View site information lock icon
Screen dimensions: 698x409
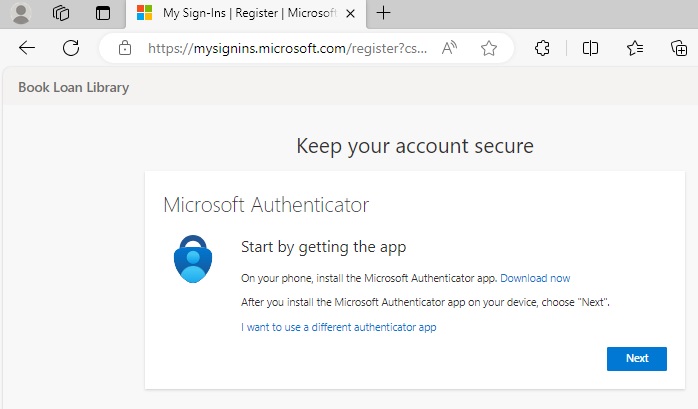coord(125,48)
